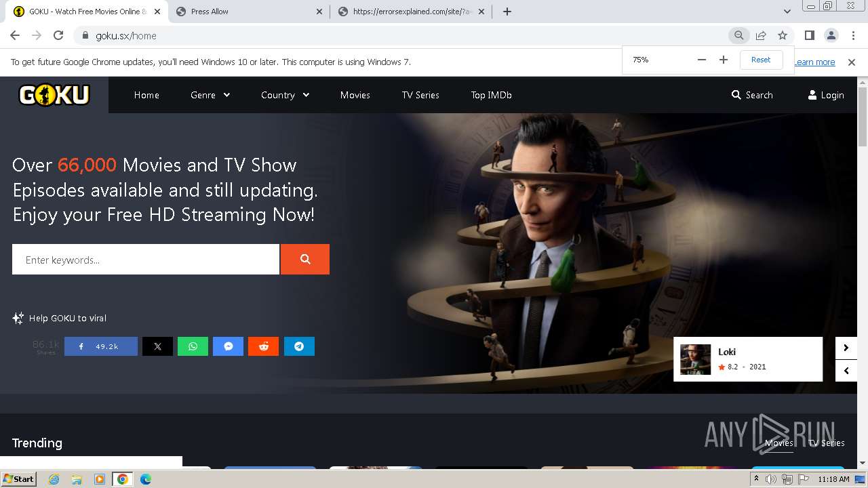This screenshot has width=868, height=488.
Task: Open Chrome three-dot menu
Action: click(x=853, y=36)
